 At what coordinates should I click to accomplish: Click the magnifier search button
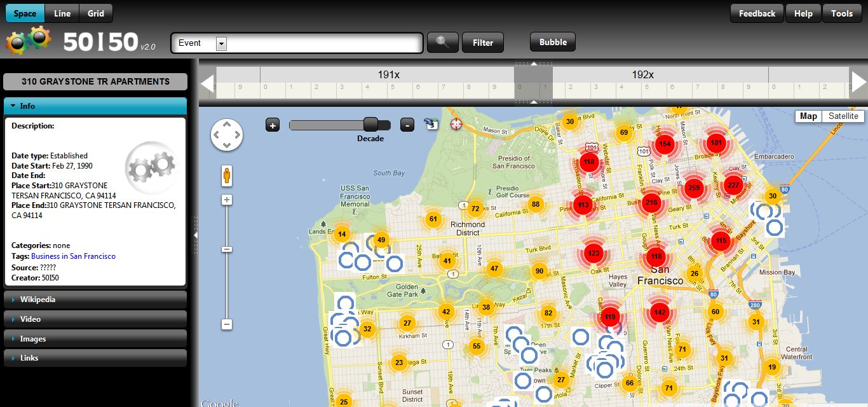pos(443,43)
